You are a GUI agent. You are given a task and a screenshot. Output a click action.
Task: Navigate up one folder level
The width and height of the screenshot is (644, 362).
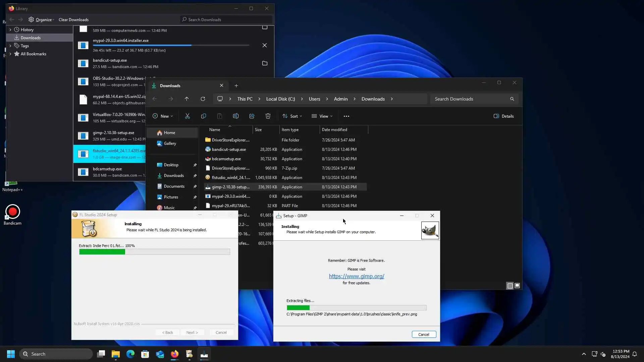[187, 99]
